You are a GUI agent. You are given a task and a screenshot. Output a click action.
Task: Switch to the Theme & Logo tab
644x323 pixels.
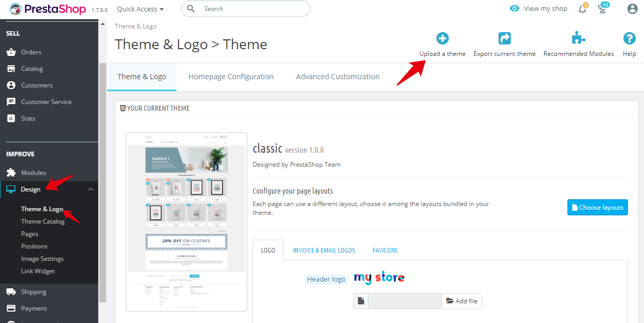click(142, 77)
